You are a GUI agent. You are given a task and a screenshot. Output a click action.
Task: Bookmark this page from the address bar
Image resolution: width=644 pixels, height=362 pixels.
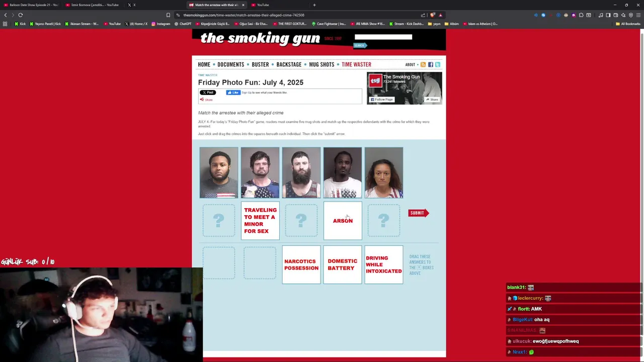[x=168, y=15]
